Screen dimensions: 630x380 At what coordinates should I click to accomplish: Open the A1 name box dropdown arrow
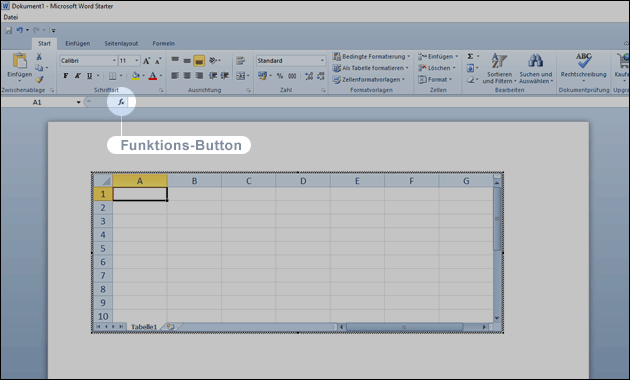pyautogui.click(x=78, y=102)
